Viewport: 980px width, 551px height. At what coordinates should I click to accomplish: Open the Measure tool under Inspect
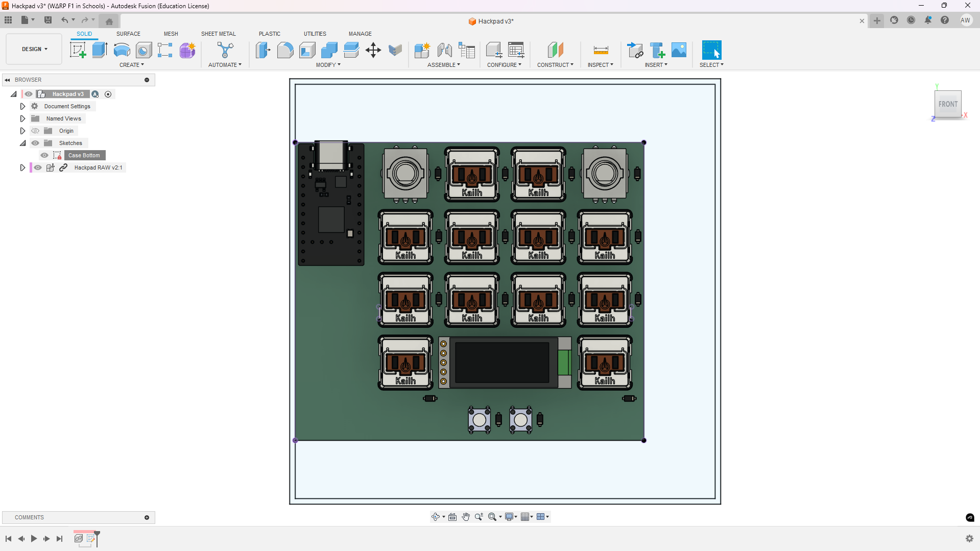pyautogui.click(x=601, y=50)
